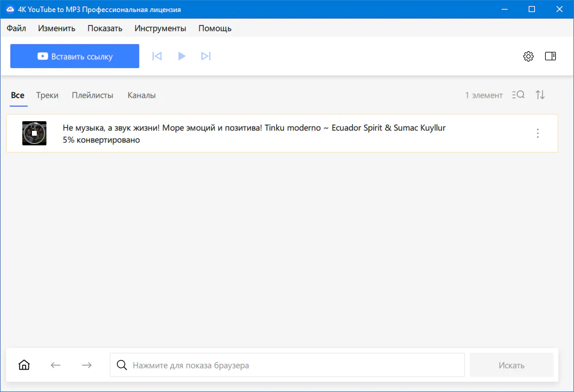574x392 pixels.
Task: Focus the 'Нажмите для показа браузера' search field
Action: [x=288, y=365]
